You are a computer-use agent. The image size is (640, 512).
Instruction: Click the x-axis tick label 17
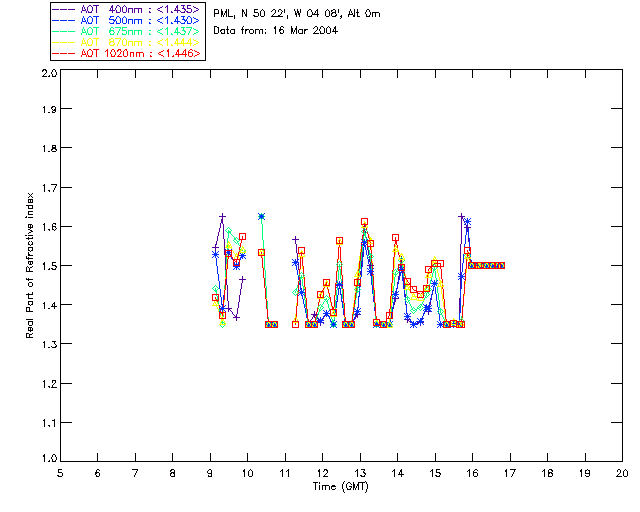pos(510,473)
